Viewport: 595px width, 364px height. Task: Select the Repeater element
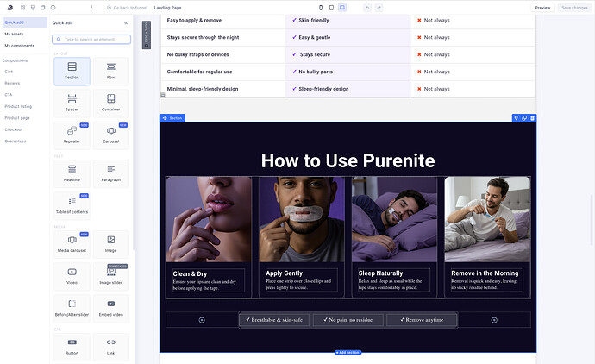click(x=72, y=135)
